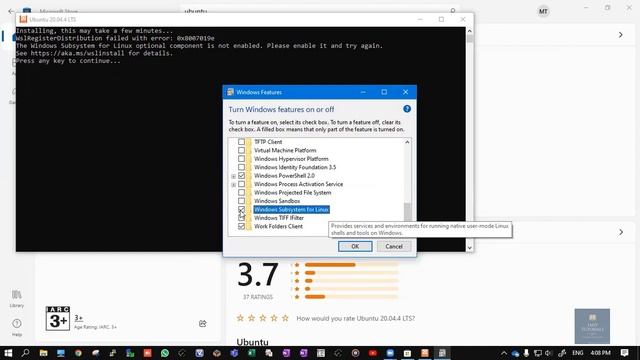The image size is (640, 360).
Task: Select Windows Hypervisor Platform row text
Action: (x=291, y=159)
